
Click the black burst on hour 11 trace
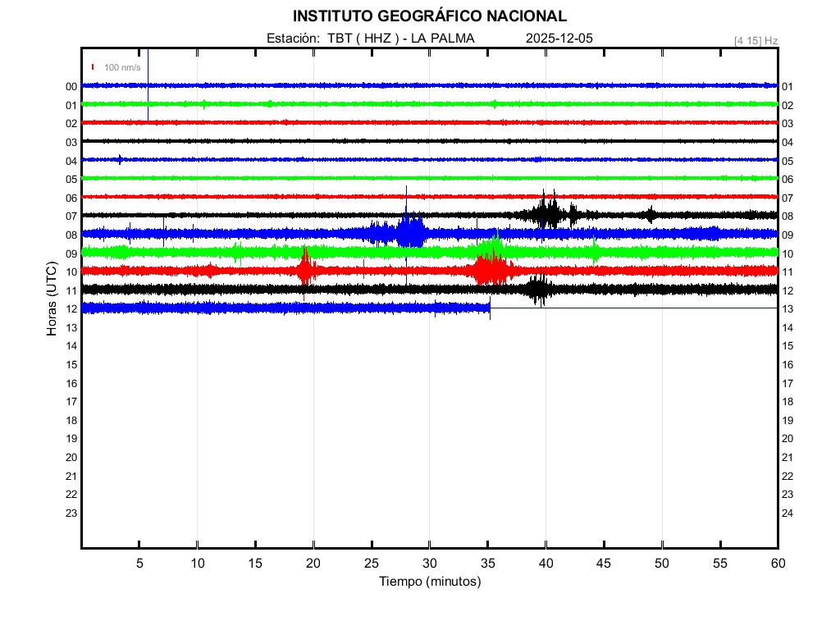(x=539, y=289)
